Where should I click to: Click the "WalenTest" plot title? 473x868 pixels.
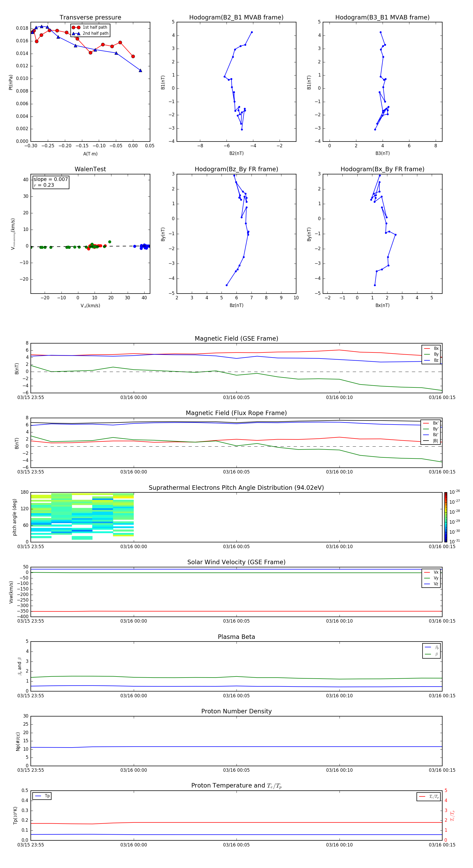pos(90,169)
